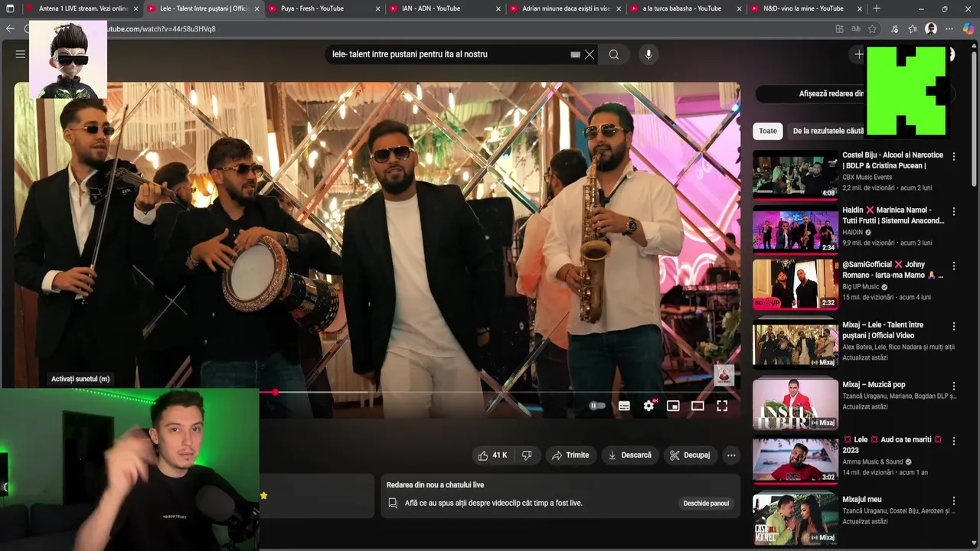Click the red playhead scrubber dot

275,393
